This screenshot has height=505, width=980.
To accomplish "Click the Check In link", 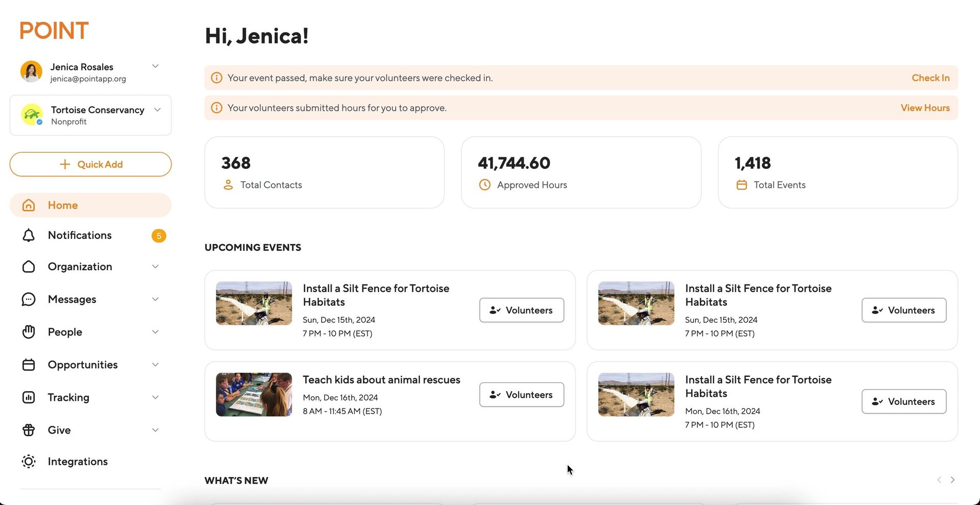I will coord(930,78).
